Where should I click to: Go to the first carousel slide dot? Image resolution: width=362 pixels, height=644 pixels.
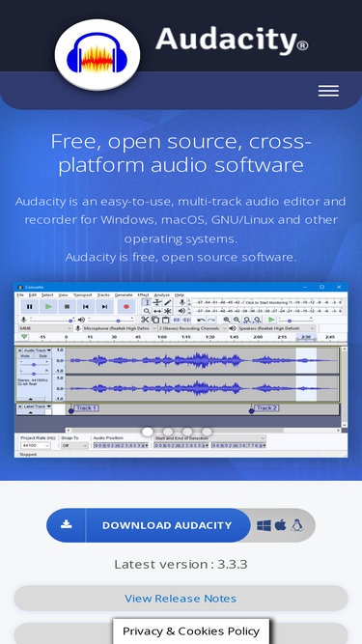click(x=148, y=432)
